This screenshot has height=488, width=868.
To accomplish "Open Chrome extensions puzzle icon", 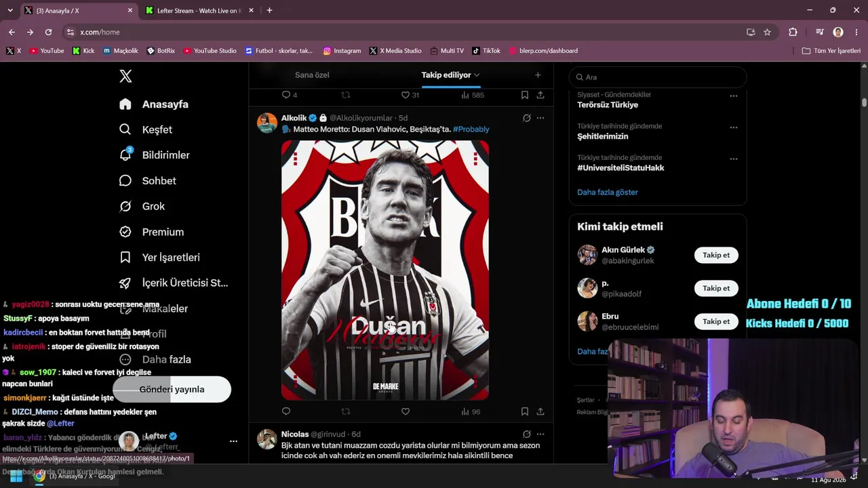I will (x=793, y=32).
